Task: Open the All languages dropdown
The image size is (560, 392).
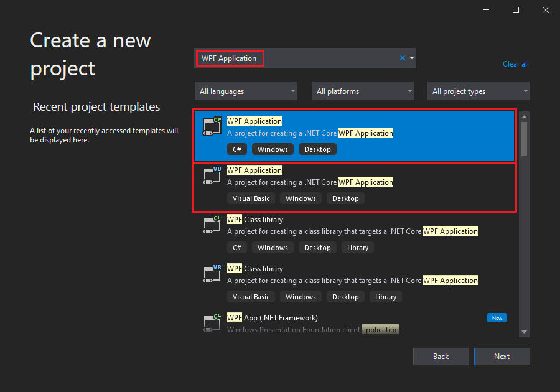Action: [x=245, y=91]
